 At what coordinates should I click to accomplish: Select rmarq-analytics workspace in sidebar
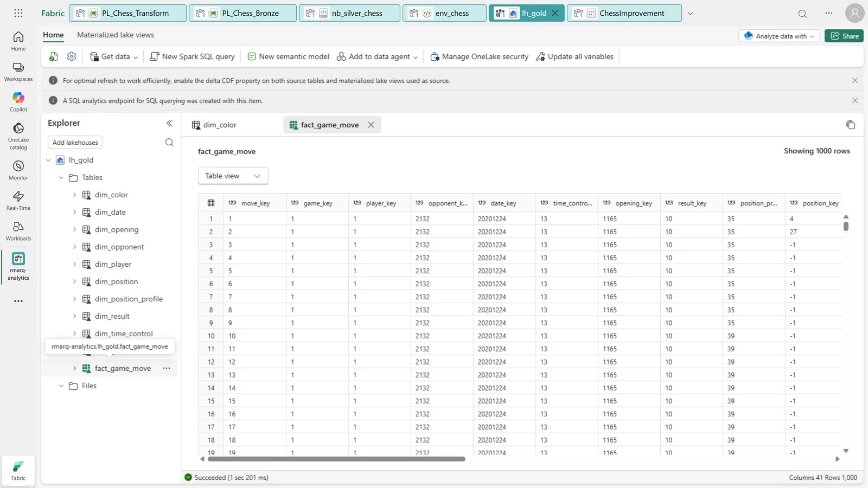point(18,266)
